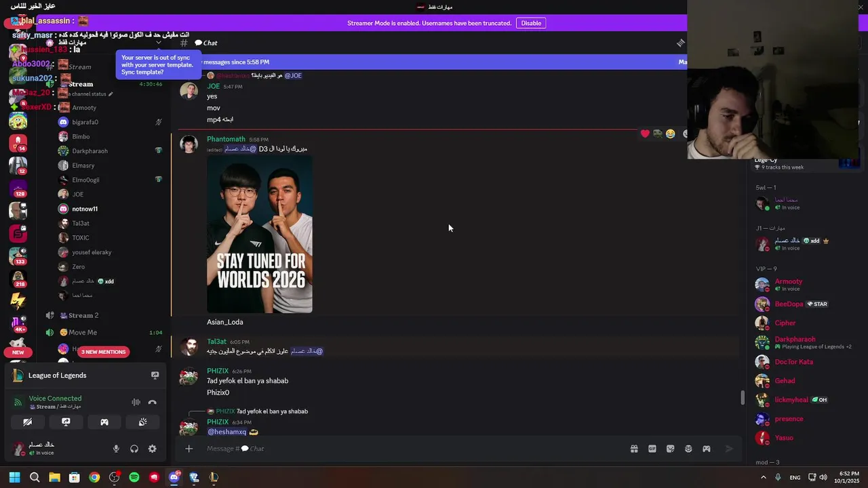Click the NEW server badge
Viewport: 868px width, 488px height.
tap(18, 352)
